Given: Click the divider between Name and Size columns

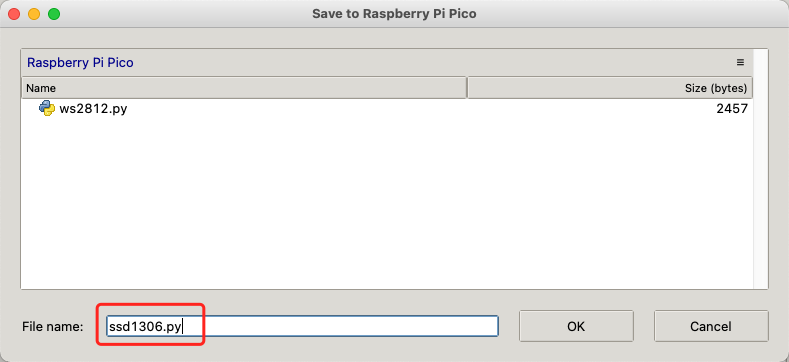Looking at the screenshot, I should pos(467,88).
